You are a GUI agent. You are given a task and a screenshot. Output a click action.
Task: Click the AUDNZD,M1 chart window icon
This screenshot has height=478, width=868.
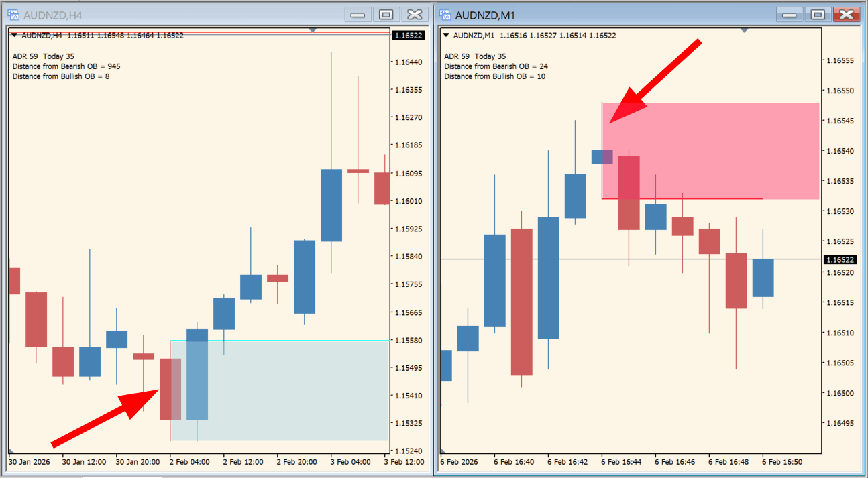tap(445, 15)
